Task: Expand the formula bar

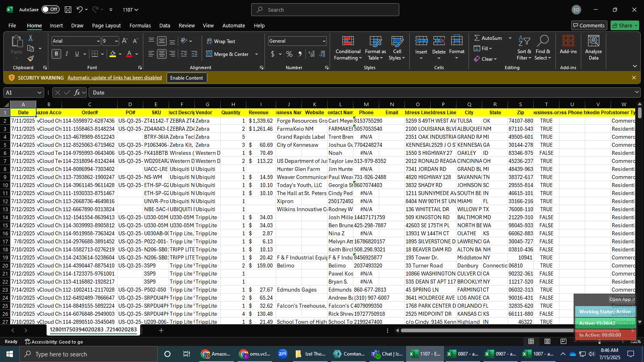Action: [x=637, y=93]
